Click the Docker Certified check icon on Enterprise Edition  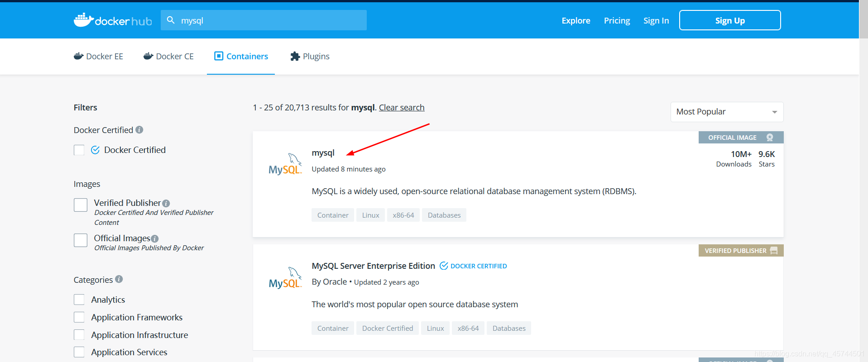[x=444, y=266]
